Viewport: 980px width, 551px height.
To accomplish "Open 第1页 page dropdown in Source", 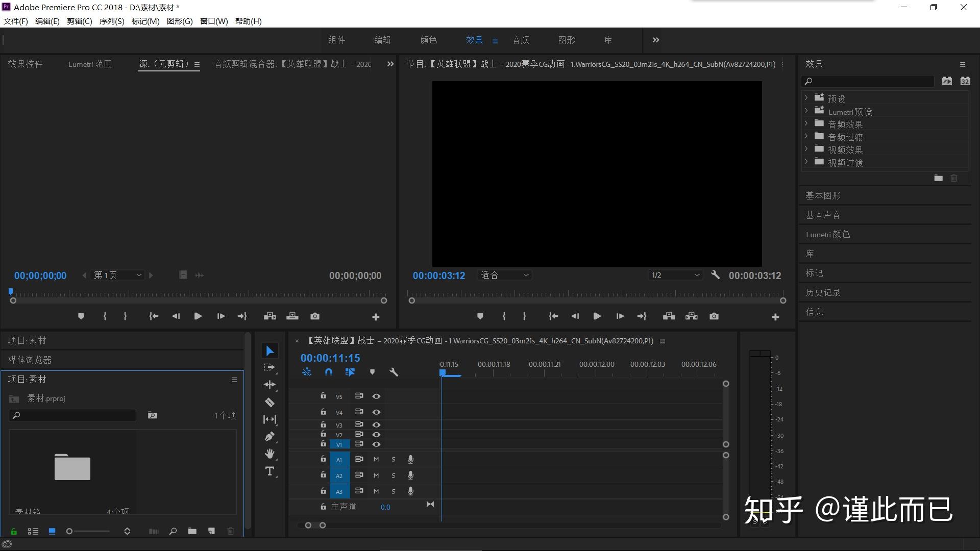I will pyautogui.click(x=117, y=275).
